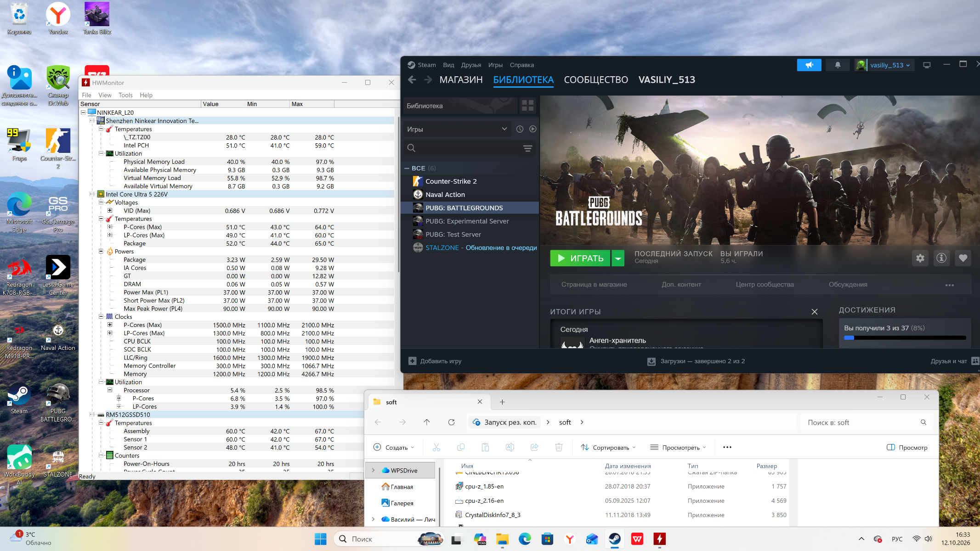Open Steam announcements megaphone icon
The image size is (980, 551).
click(809, 65)
